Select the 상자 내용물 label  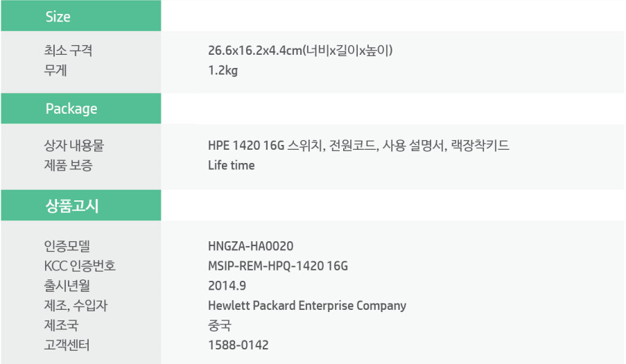pyautogui.click(x=74, y=146)
